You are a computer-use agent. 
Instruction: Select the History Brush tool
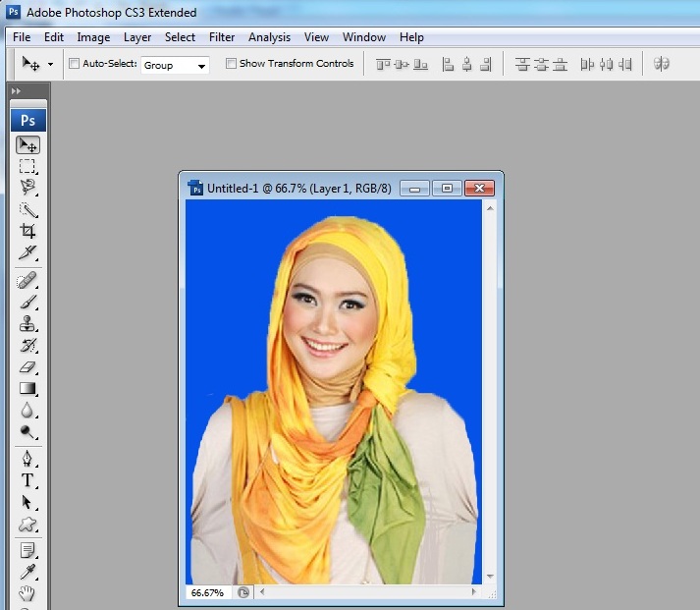(x=27, y=345)
